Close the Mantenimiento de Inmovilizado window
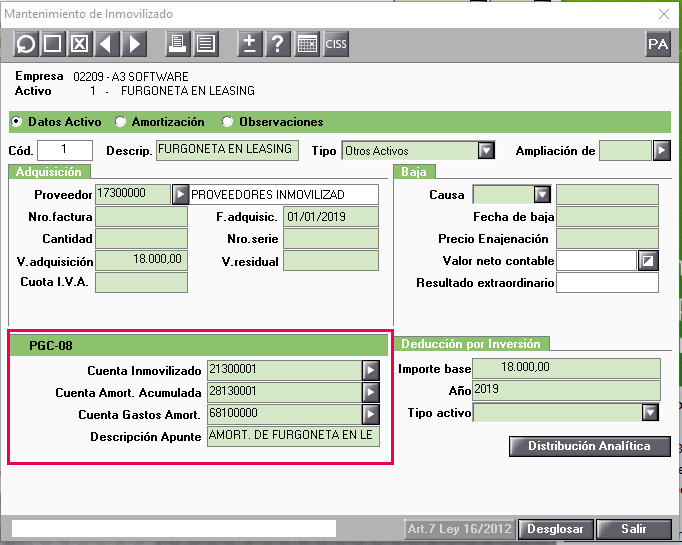Screen dimensions: 682x545 (x=664, y=14)
